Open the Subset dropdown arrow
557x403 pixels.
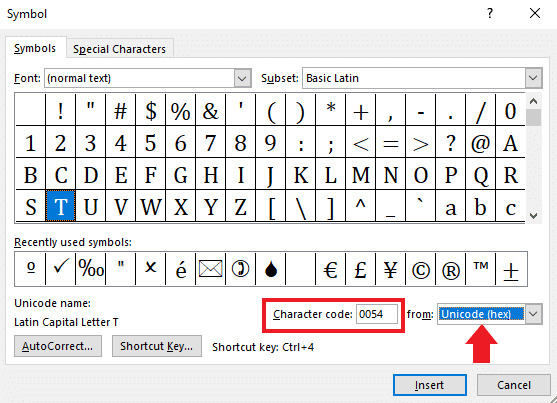(x=533, y=78)
